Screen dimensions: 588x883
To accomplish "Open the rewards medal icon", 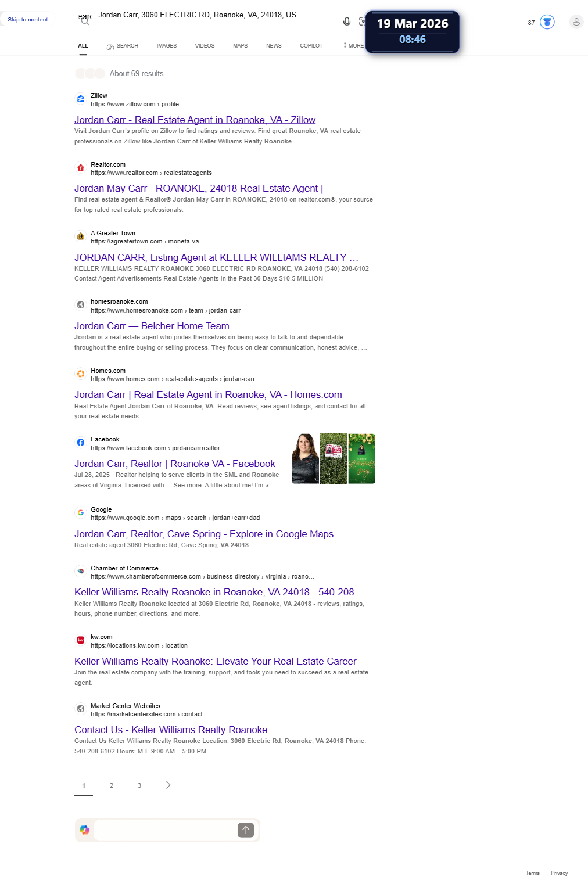I will point(547,22).
